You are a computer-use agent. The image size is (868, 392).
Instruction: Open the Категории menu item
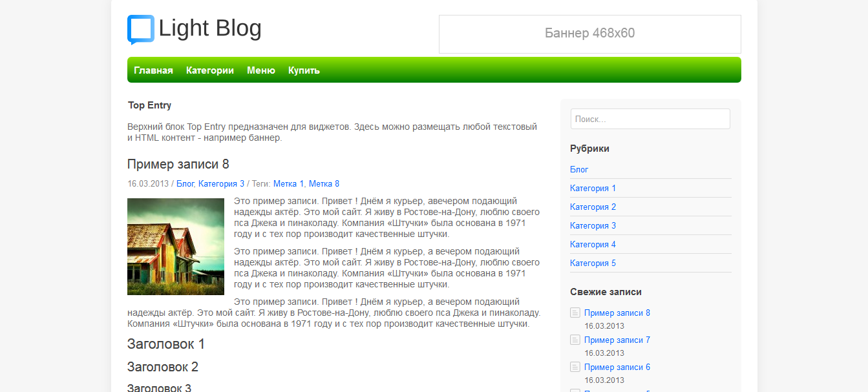click(x=210, y=70)
